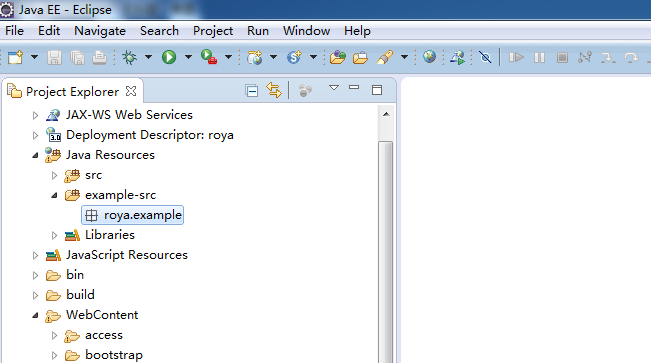Expand JavaScript Resources node

tap(35, 255)
